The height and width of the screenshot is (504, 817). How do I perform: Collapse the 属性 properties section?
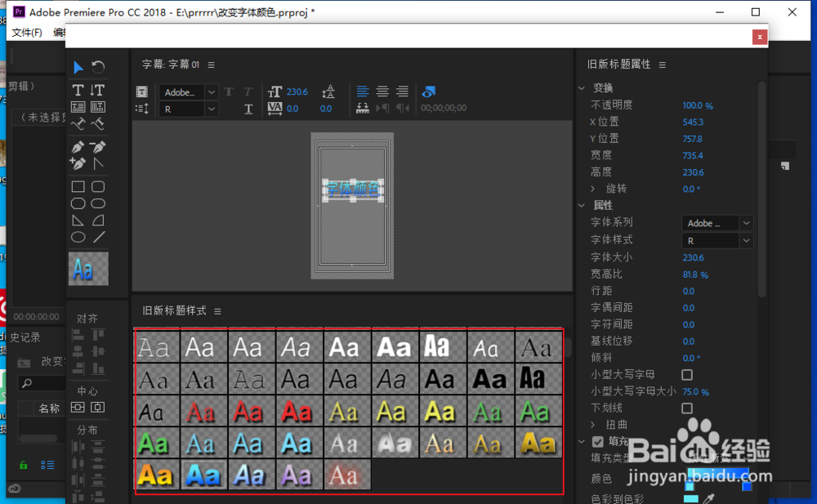click(x=582, y=205)
